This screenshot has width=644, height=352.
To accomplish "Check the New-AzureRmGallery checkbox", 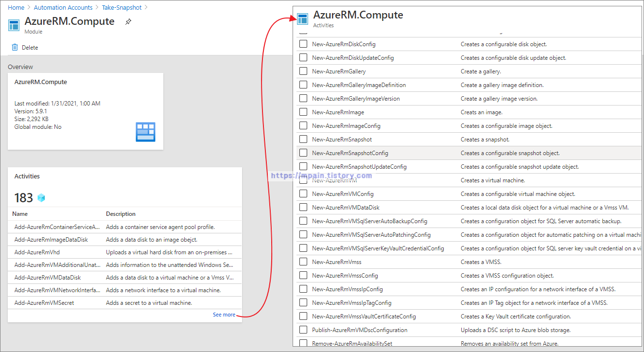I will 303,71.
